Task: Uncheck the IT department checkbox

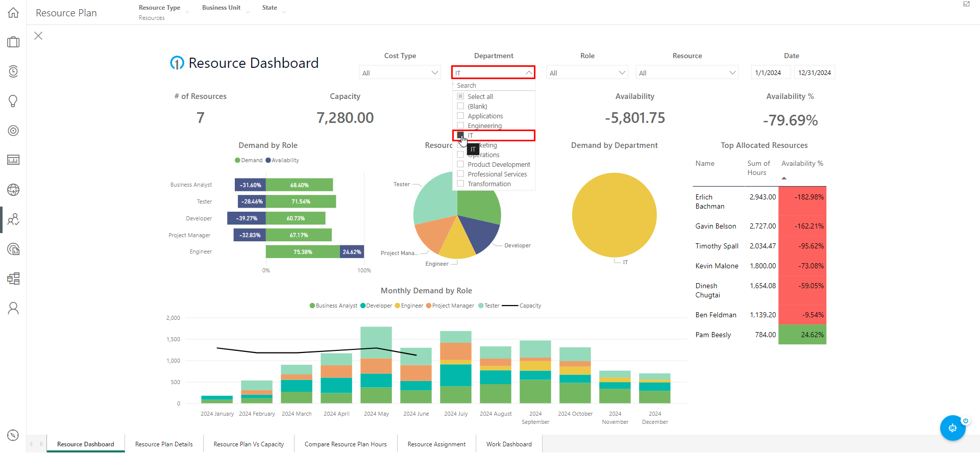Action: [460, 135]
